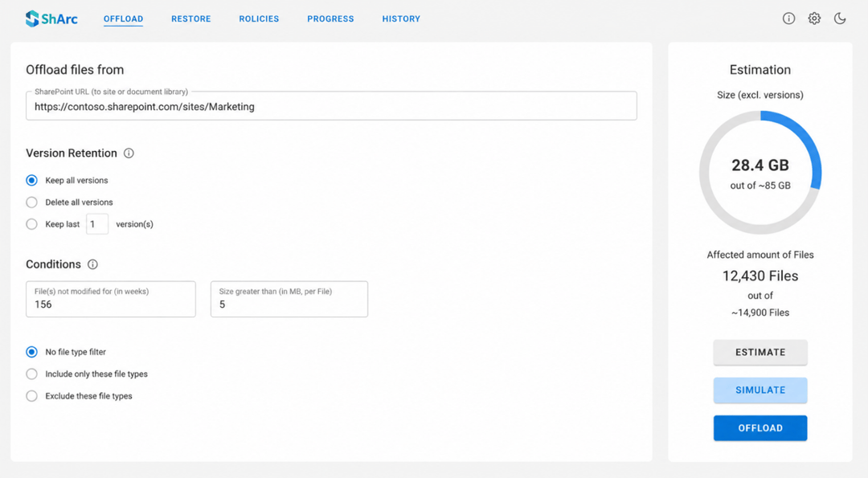Open the info icon in header

pyautogui.click(x=789, y=18)
